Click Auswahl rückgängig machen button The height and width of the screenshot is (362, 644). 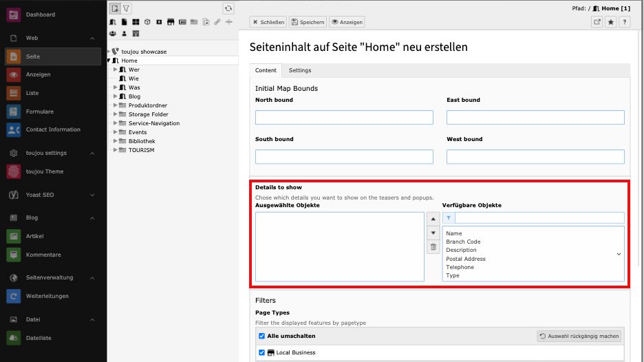pos(579,337)
